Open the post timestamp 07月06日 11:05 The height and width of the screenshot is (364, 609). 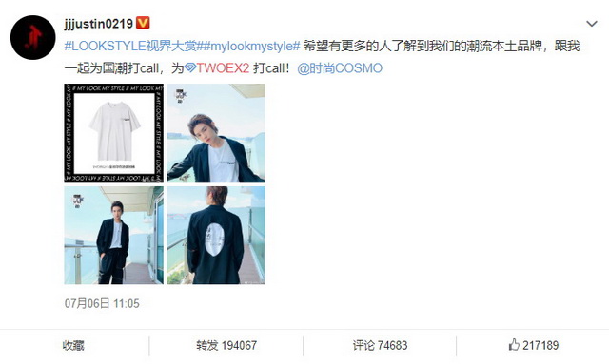102,303
